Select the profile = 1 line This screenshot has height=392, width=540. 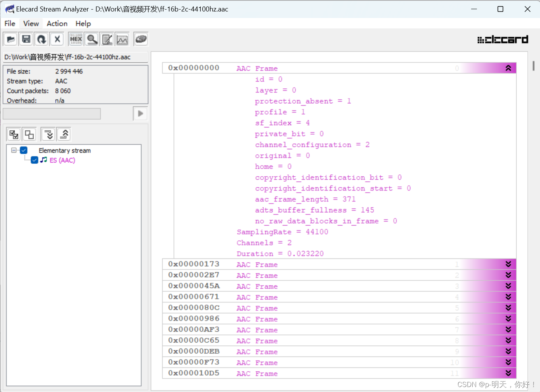(280, 112)
